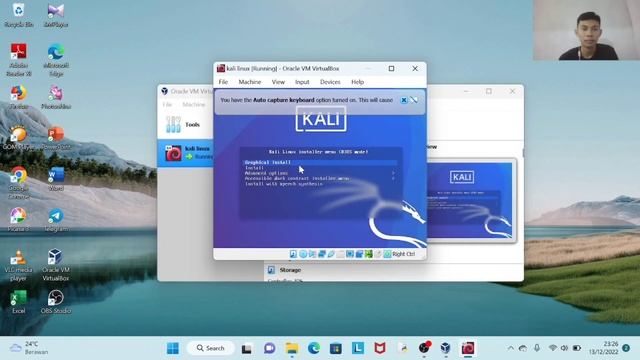Click the keyboard capture icon beside Right Ctrl
This screenshot has height=360, width=640.
tap(387, 254)
